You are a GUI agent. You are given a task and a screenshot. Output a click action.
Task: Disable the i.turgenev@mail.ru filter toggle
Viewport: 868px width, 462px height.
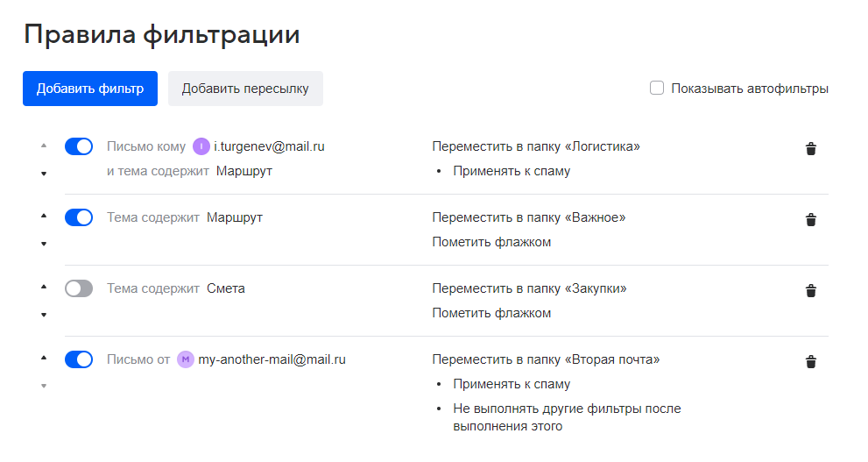(x=79, y=146)
